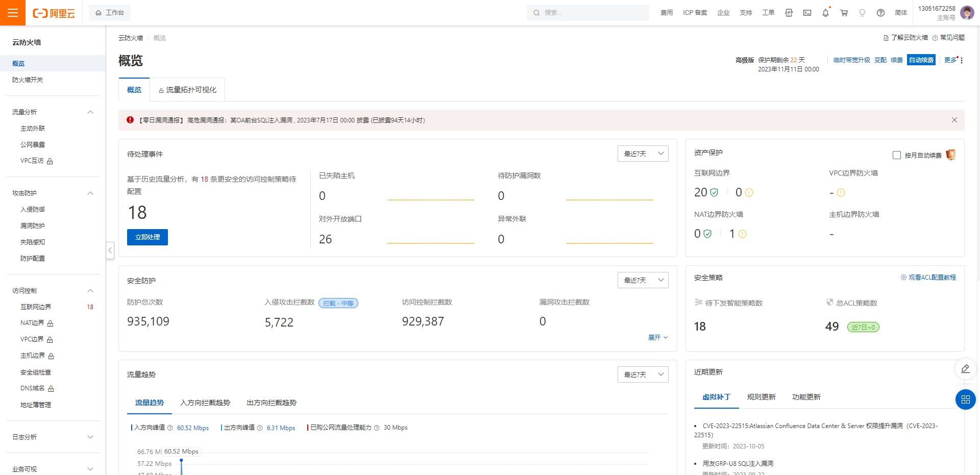Switch to 规则更新 tab
Screen dimensions: 980x475
click(761, 397)
